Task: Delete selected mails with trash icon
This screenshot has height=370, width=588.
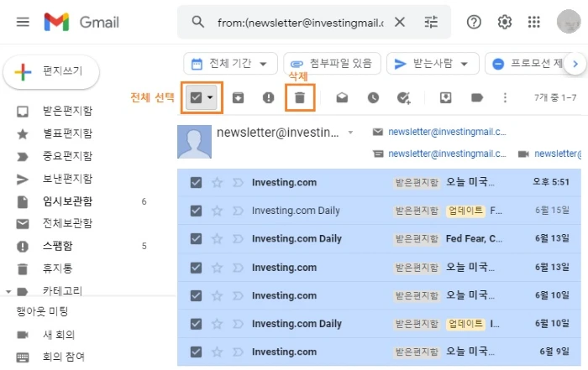Action: click(300, 97)
